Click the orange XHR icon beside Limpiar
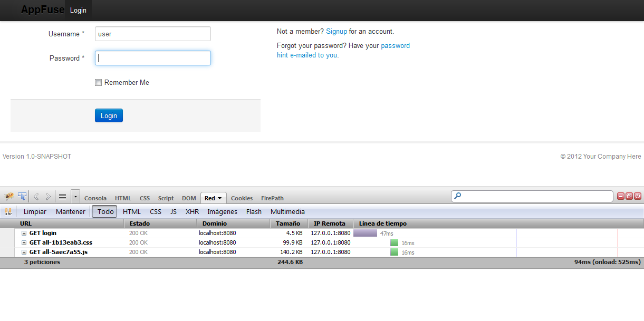 [8, 211]
